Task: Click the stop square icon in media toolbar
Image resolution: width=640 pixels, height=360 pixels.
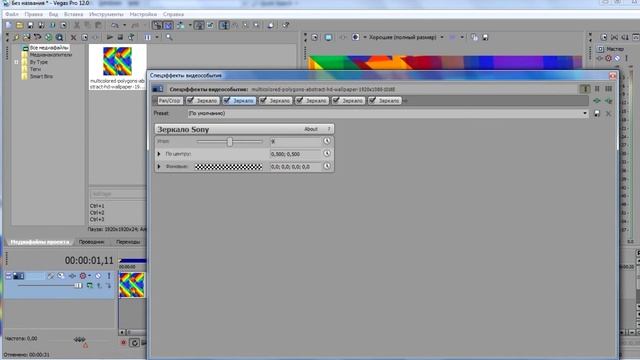Action: coord(120,37)
